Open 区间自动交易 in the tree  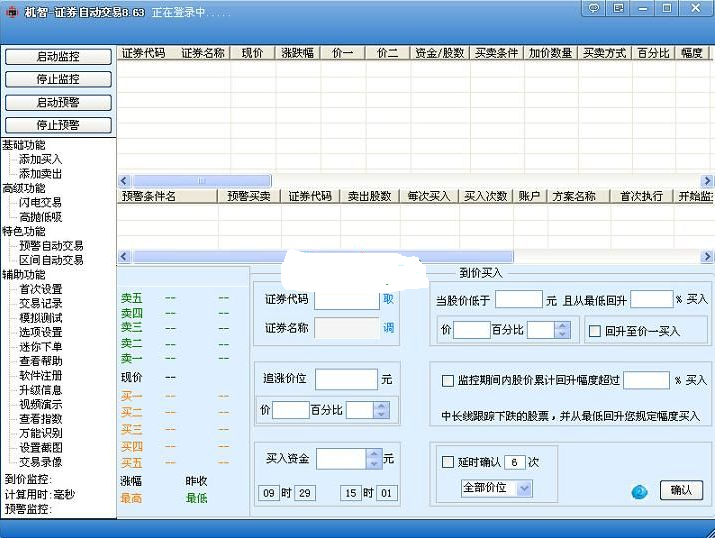[x=51, y=260]
